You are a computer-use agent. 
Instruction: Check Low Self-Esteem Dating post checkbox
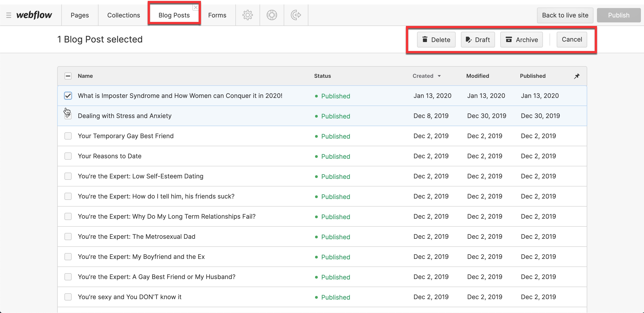pos(68,176)
